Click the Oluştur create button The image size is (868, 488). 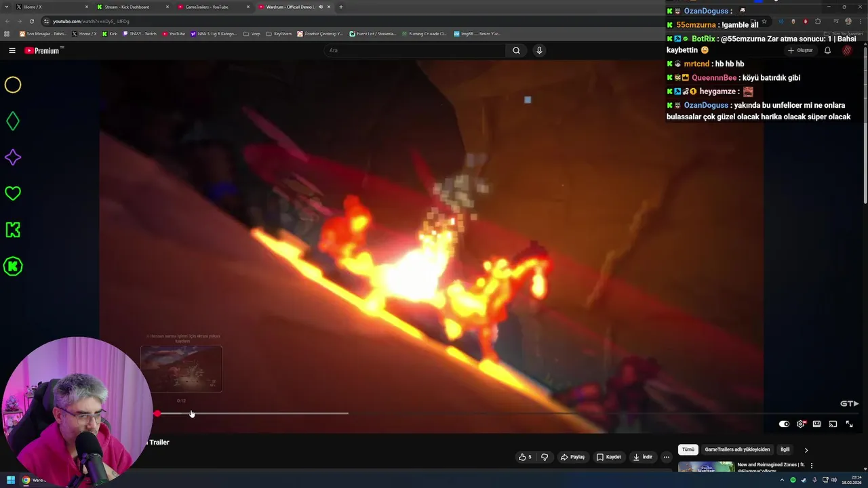pos(801,50)
